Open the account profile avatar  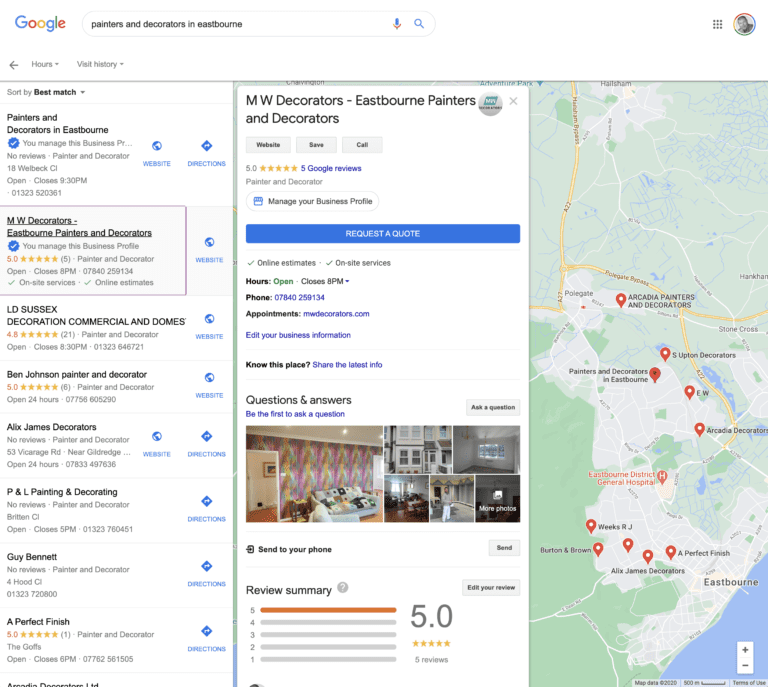tap(744, 24)
